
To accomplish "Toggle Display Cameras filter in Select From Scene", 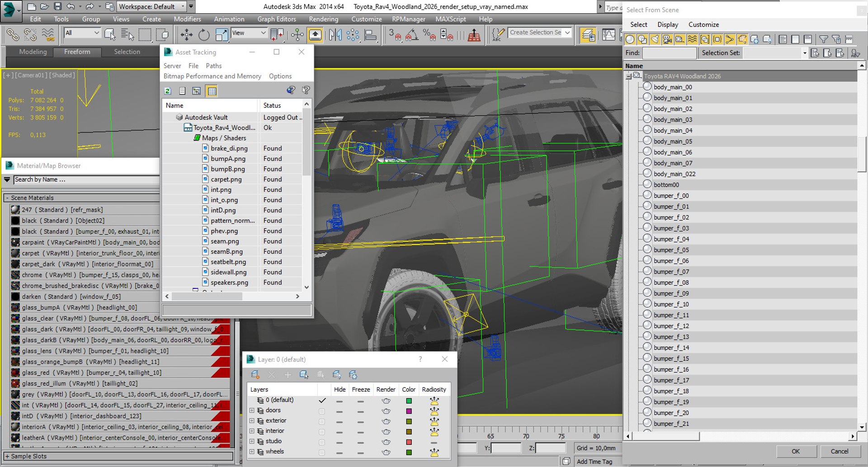I will click(667, 39).
